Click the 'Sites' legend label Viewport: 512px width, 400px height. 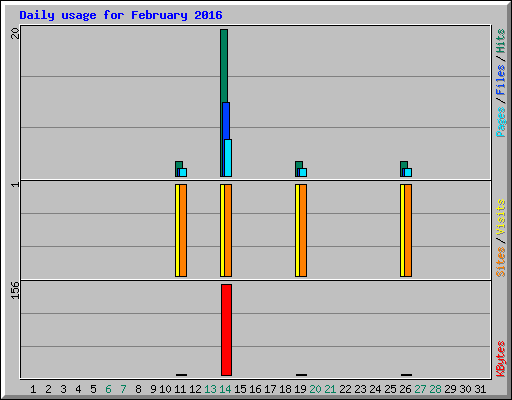click(501, 262)
